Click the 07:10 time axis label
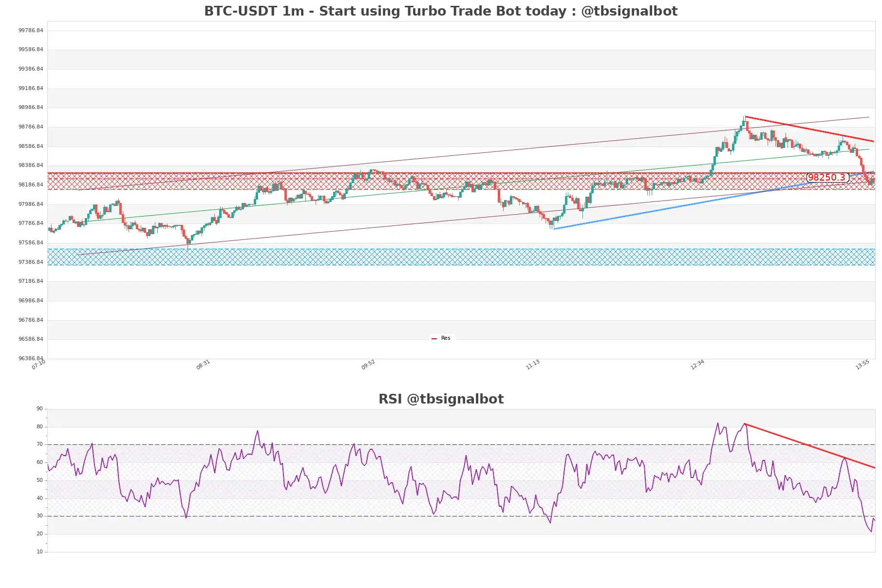 pyautogui.click(x=38, y=365)
